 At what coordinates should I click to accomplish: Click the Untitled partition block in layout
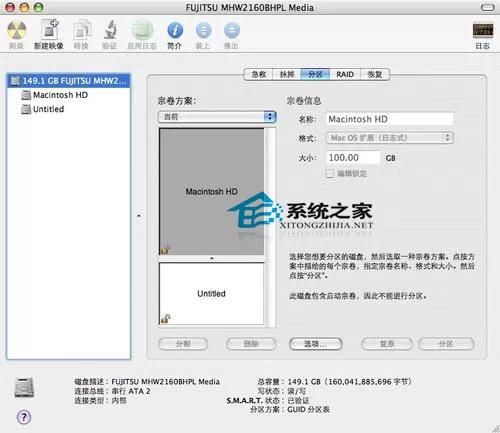pyautogui.click(x=211, y=293)
